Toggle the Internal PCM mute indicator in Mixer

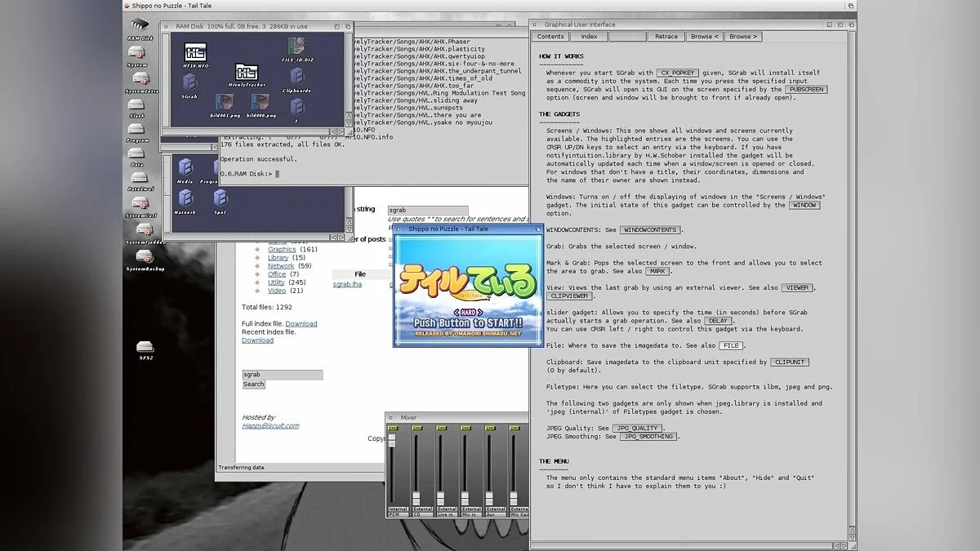[392, 427]
